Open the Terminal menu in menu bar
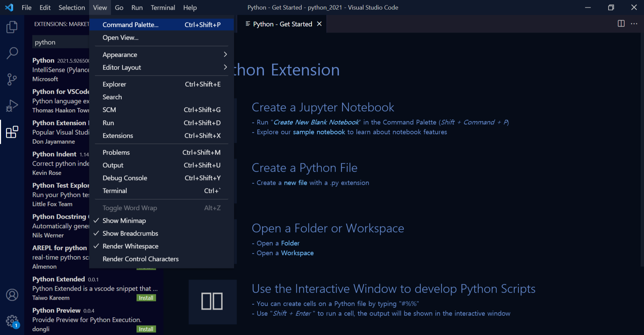The height and width of the screenshot is (335, 644). 163,7
